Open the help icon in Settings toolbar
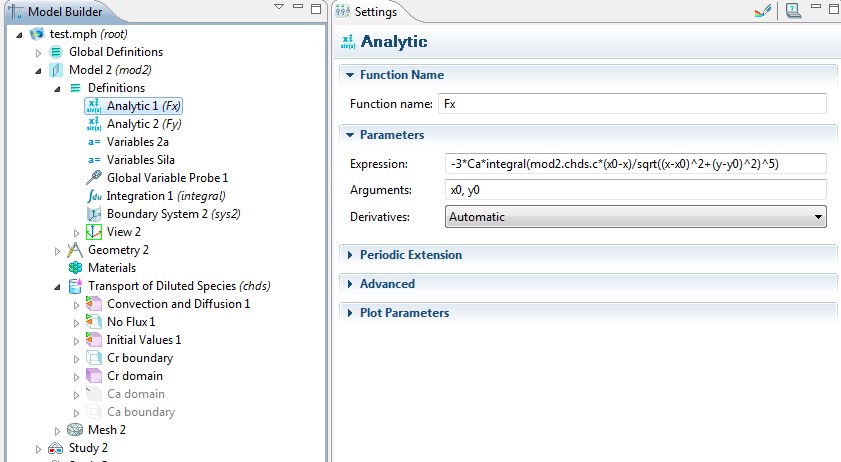Screen dimensions: 841x462 tap(793, 11)
